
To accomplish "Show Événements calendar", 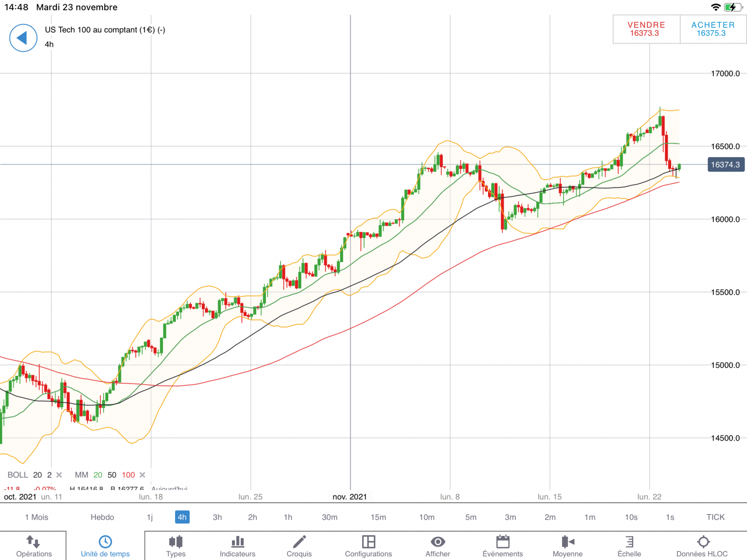I will [x=503, y=546].
